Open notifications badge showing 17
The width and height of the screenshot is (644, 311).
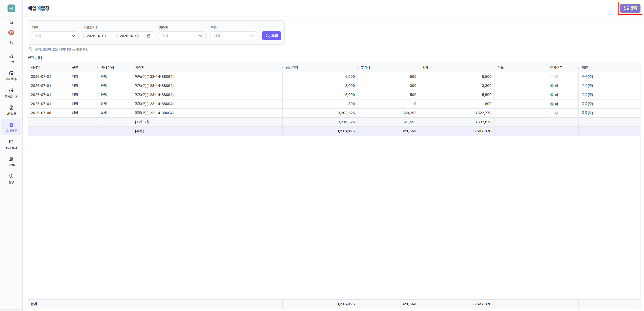11,33
